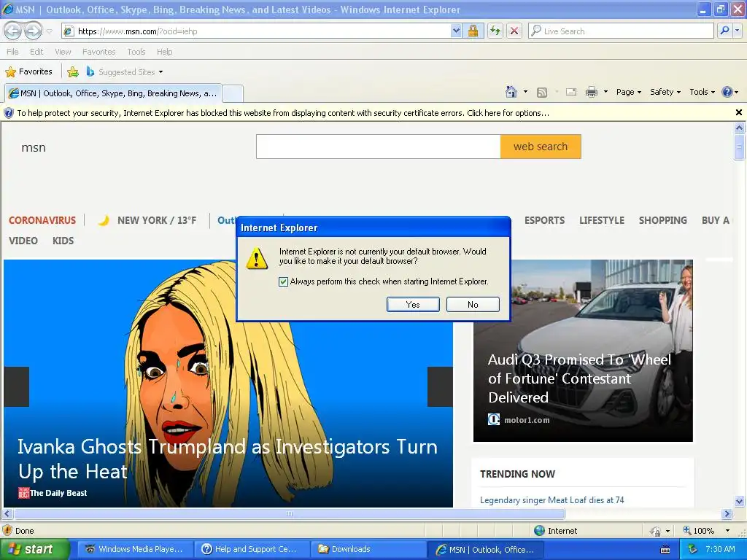Open the File menu
This screenshot has height=560, width=747.
coord(12,52)
